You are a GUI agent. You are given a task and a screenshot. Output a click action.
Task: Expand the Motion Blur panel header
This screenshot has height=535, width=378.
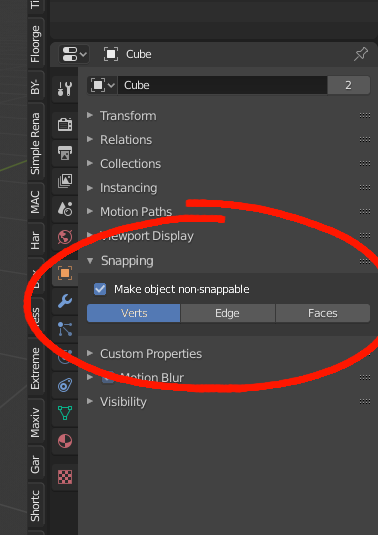(136, 377)
